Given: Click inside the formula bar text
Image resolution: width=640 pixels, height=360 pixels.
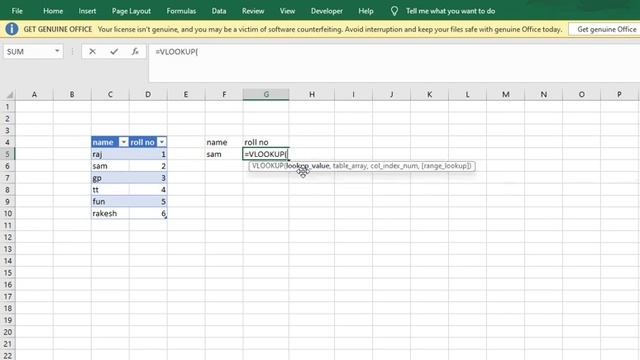Looking at the screenshot, I should 177,52.
